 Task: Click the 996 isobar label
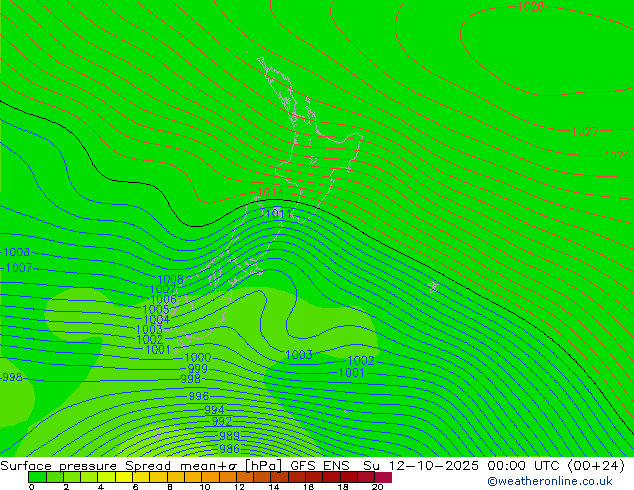pos(199,396)
